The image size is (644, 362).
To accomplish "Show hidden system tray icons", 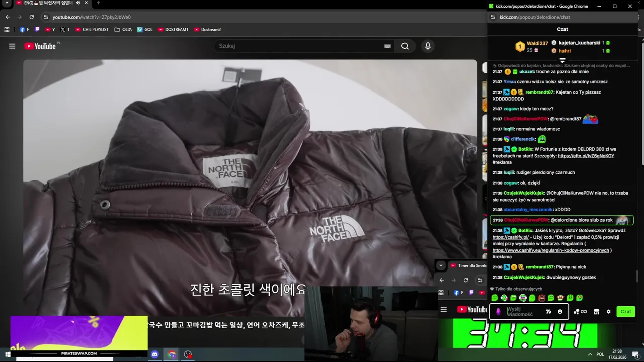I will 590,354.
